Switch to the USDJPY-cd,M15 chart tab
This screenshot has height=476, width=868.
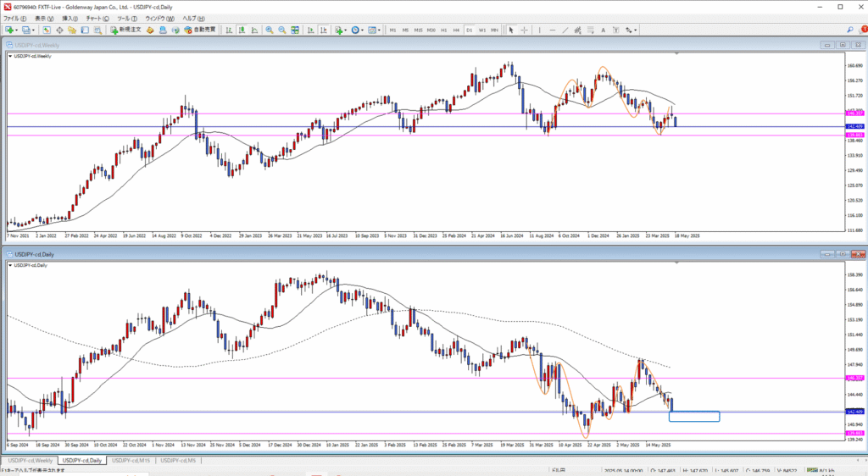click(131, 460)
